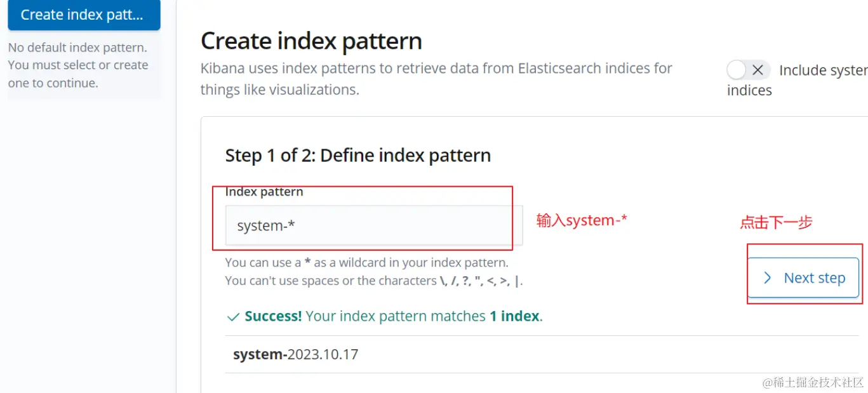Image resolution: width=868 pixels, height=393 pixels.
Task: Click the wildcard usage hint text
Action: (x=366, y=262)
